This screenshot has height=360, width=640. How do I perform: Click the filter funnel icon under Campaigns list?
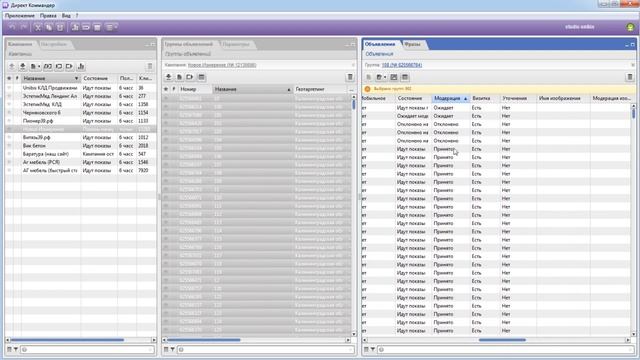click(16, 349)
